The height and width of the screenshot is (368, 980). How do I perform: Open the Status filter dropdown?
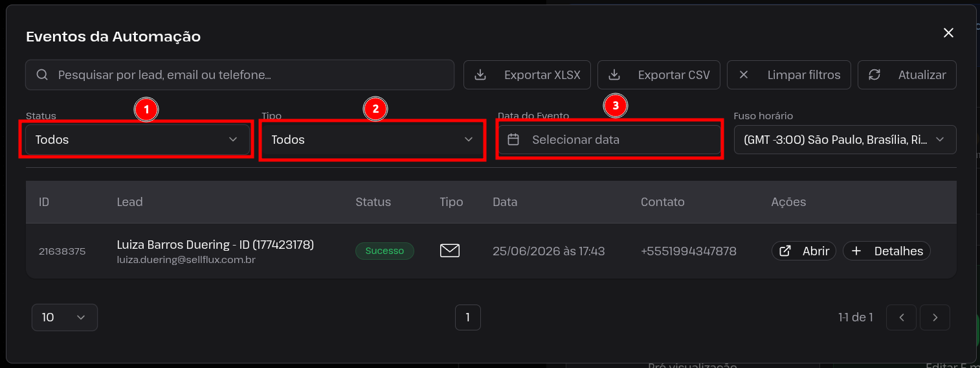[137, 139]
